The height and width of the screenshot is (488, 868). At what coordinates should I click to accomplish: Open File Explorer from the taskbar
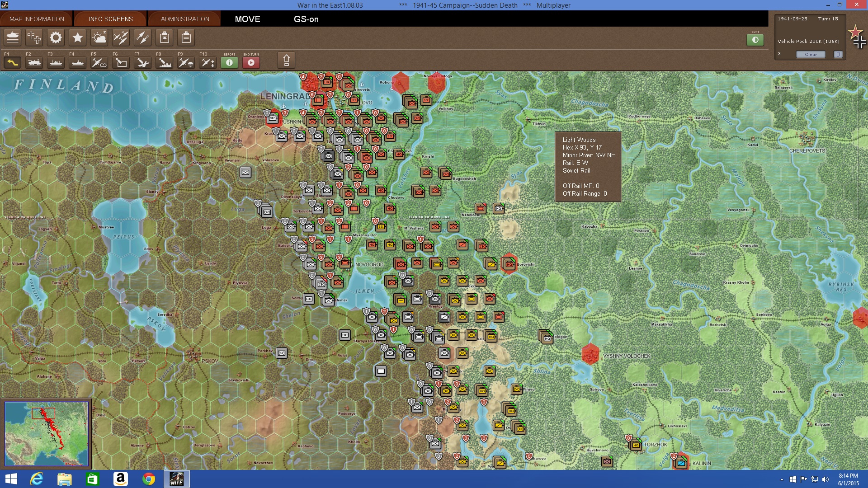(64, 479)
